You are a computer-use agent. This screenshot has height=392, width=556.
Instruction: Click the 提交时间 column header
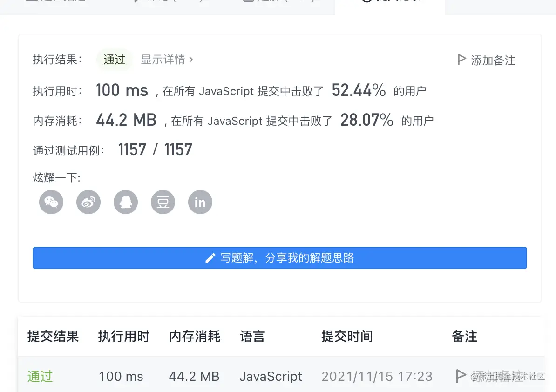click(x=347, y=336)
